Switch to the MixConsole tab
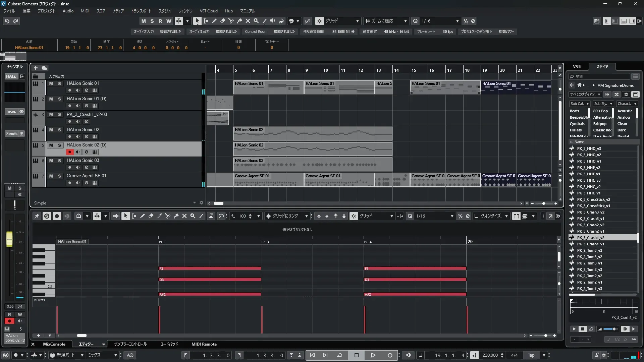 click(54, 344)
